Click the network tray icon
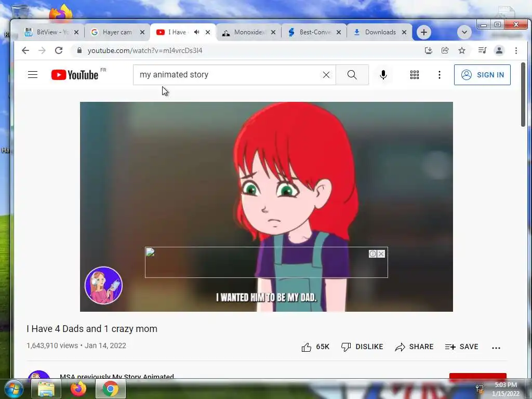The image size is (532, 399). (x=480, y=389)
